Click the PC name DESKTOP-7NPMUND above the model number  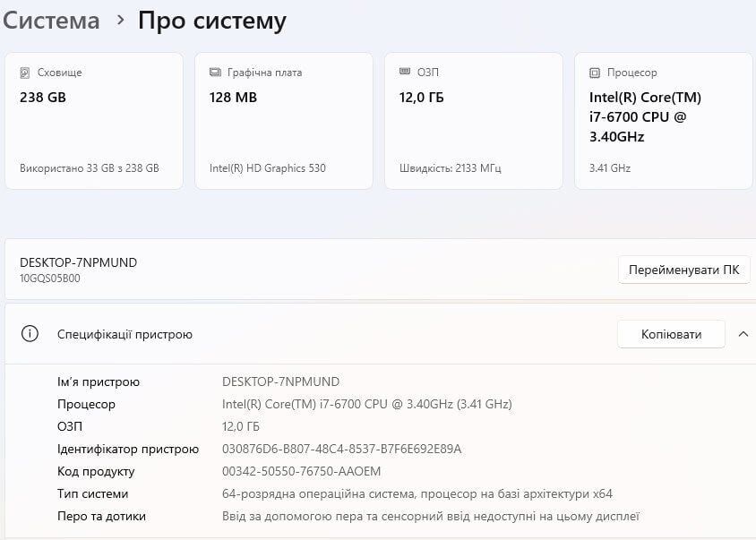click(79, 262)
